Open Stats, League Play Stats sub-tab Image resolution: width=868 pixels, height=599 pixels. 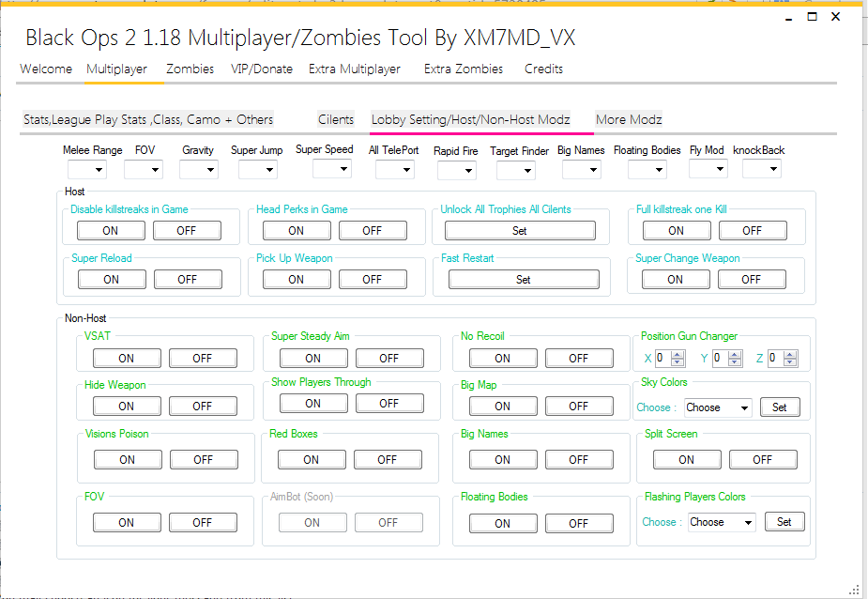point(148,119)
